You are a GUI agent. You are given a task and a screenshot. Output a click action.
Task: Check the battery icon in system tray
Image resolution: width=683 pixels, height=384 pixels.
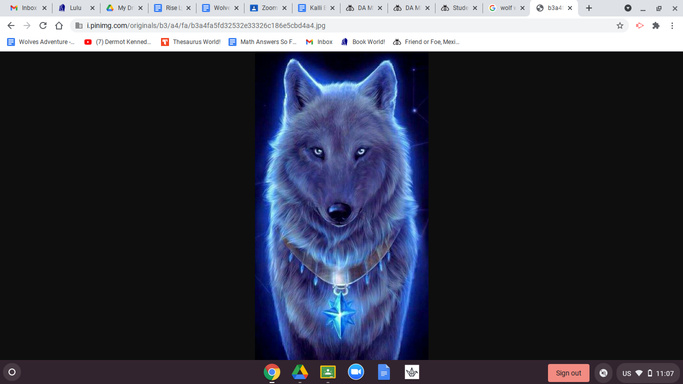pyautogui.click(x=650, y=373)
